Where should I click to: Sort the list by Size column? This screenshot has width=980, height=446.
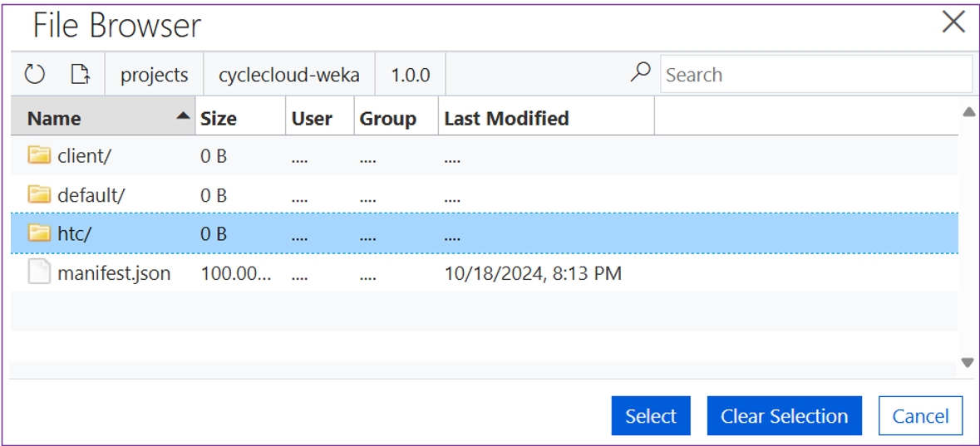pyautogui.click(x=219, y=119)
